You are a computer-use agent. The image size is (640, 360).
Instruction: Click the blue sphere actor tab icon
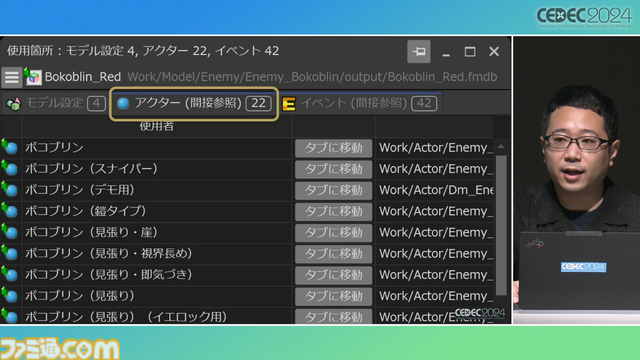coord(123,103)
